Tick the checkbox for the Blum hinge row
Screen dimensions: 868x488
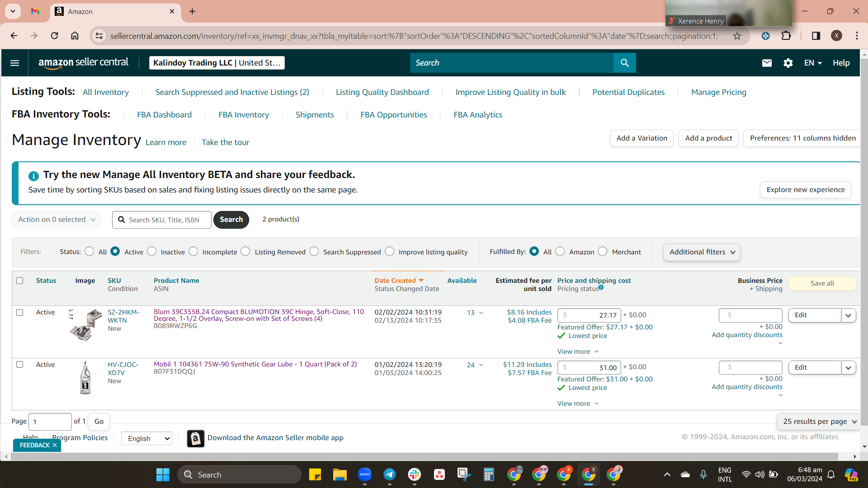click(x=20, y=312)
